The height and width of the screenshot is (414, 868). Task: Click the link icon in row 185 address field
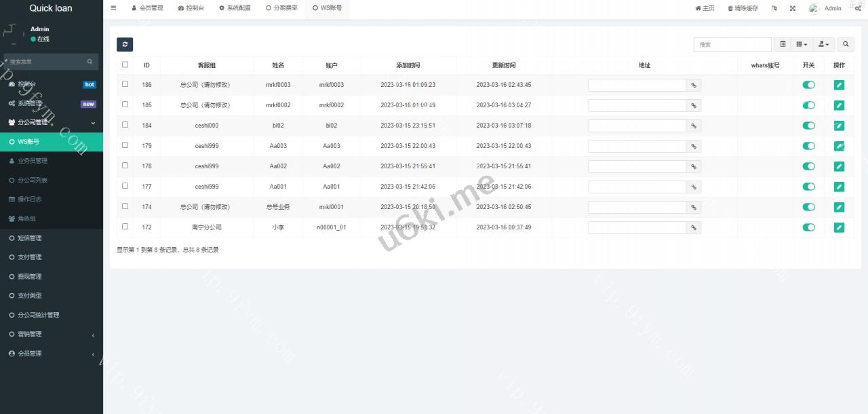point(694,106)
